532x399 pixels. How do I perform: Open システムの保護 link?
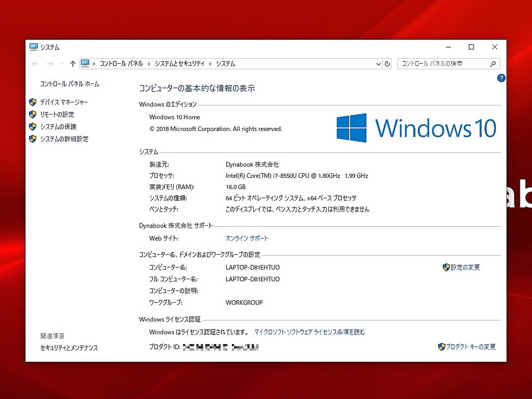pos(58,127)
